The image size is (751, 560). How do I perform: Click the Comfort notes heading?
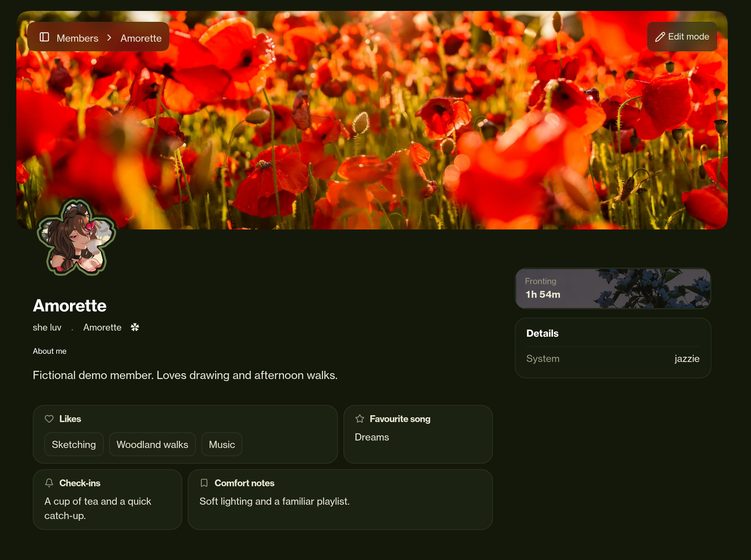244,483
